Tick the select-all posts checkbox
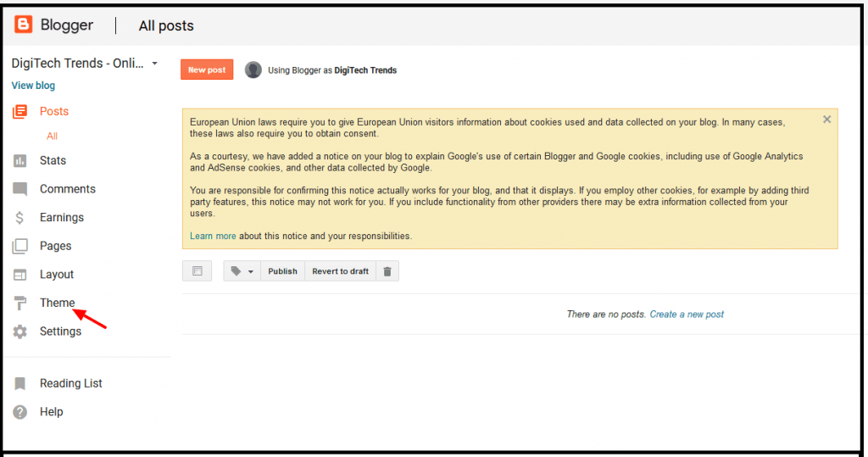868x457 pixels. (x=197, y=270)
